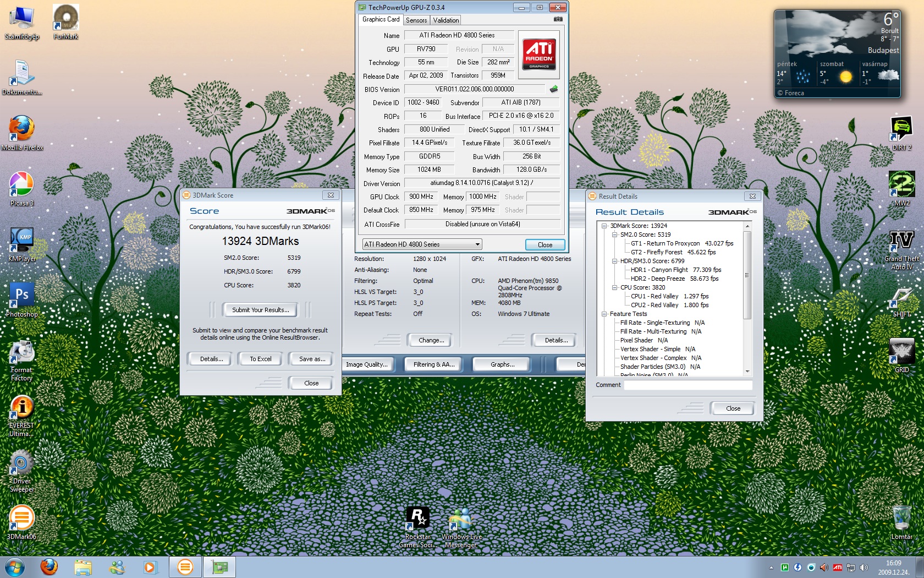924x578 pixels.
Task: Click Windows Live Messenger taskbar icon
Action: coord(117,567)
